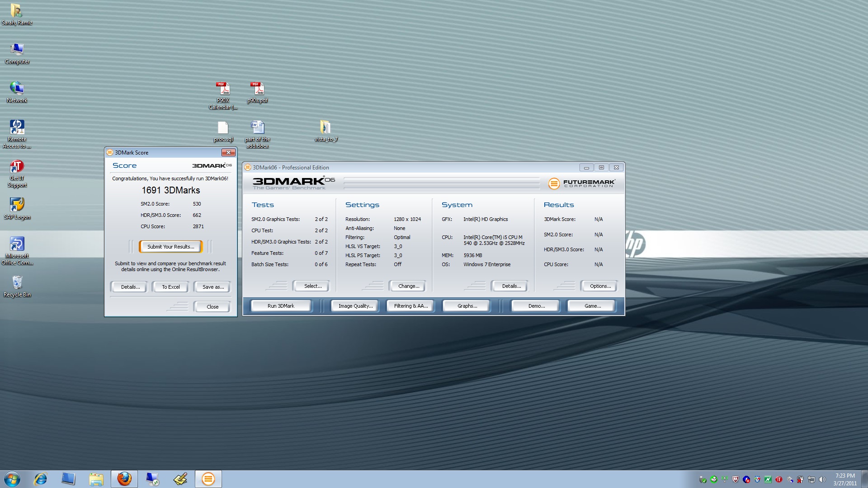Select the proc.sql file icon
Image resolution: width=868 pixels, height=488 pixels.
tap(223, 131)
